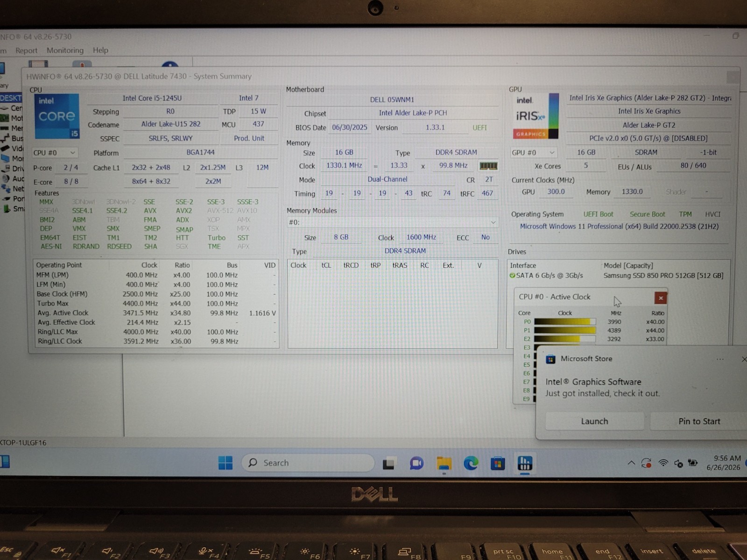Click the SRLFS, SRLWY SSPEC value
Screen dimensions: 747x560
coord(170,138)
